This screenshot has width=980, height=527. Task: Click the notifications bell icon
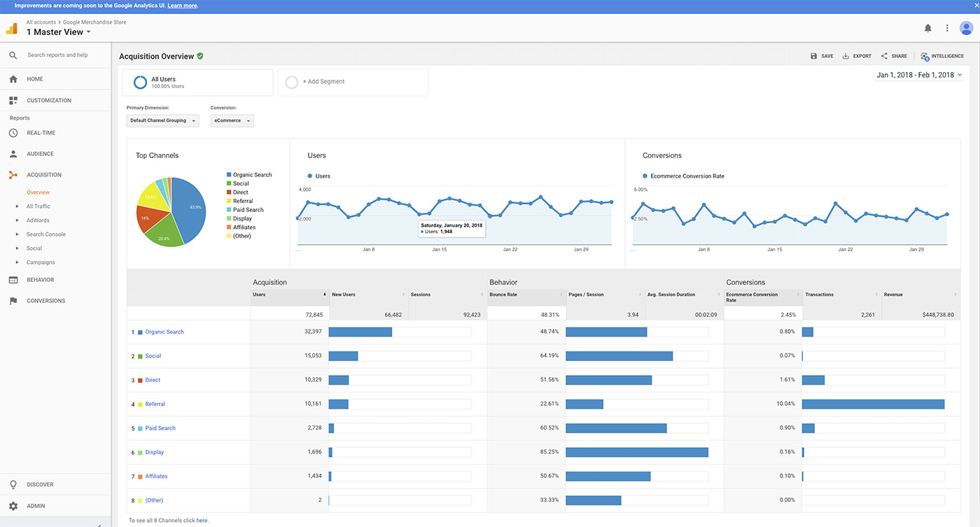[927, 28]
